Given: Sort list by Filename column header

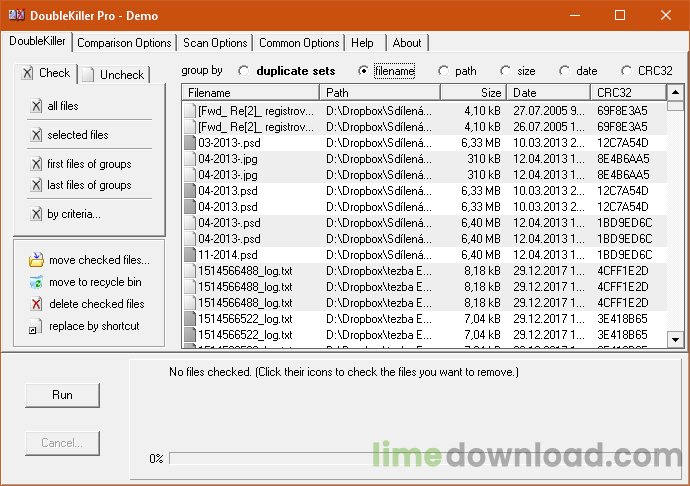Looking at the screenshot, I should (250, 93).
